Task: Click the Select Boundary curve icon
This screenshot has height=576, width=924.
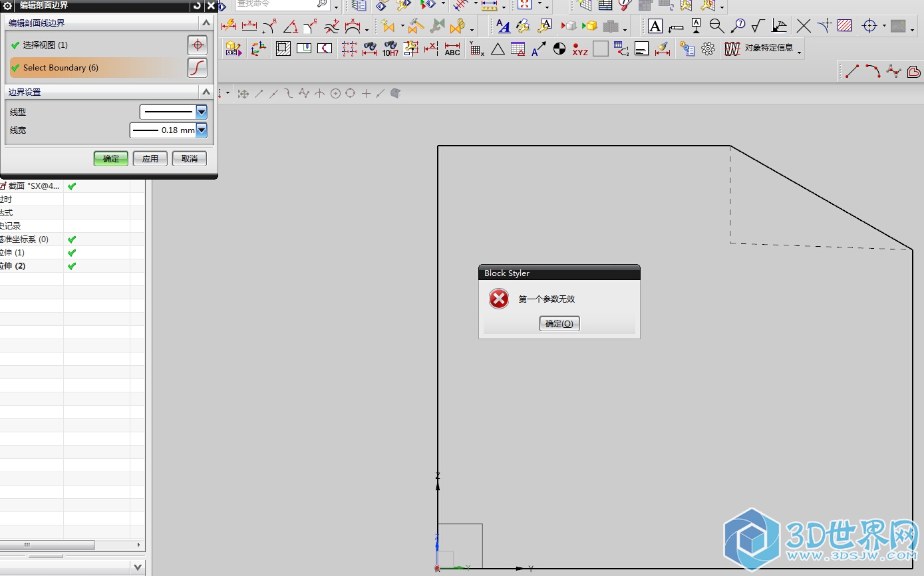Action: [197, 68]
